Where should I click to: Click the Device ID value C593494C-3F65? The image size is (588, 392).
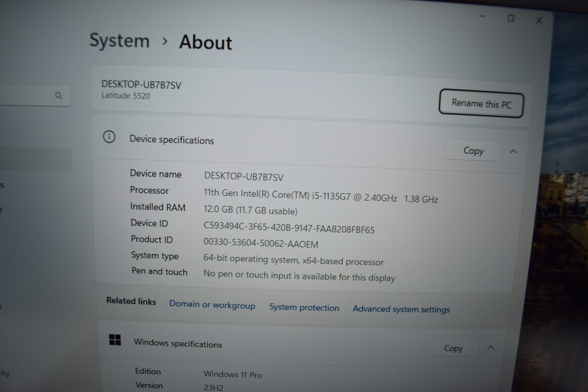coord(289,228)
